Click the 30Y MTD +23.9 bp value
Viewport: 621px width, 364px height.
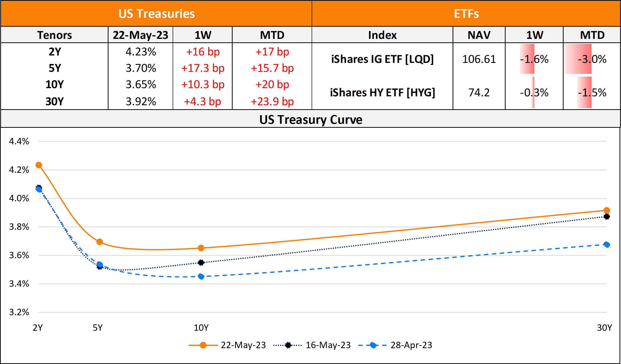(x=272, y=102)
